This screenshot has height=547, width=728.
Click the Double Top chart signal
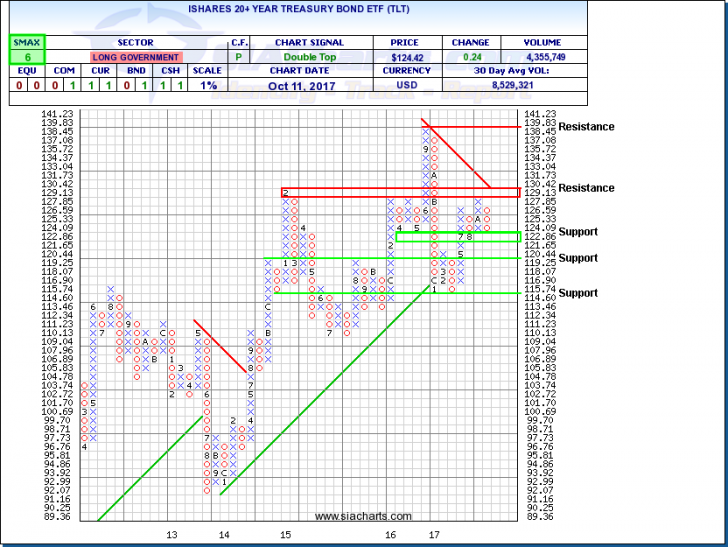(x=312, y=59)
